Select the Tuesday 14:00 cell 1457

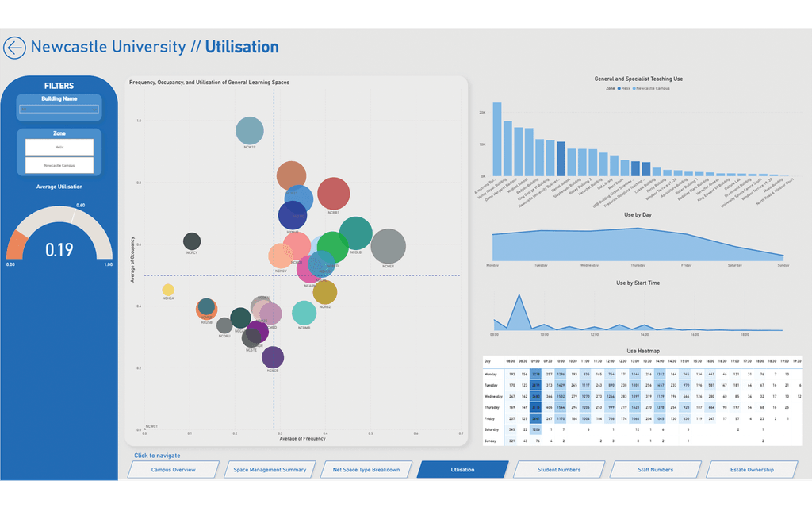coord(660,386)
